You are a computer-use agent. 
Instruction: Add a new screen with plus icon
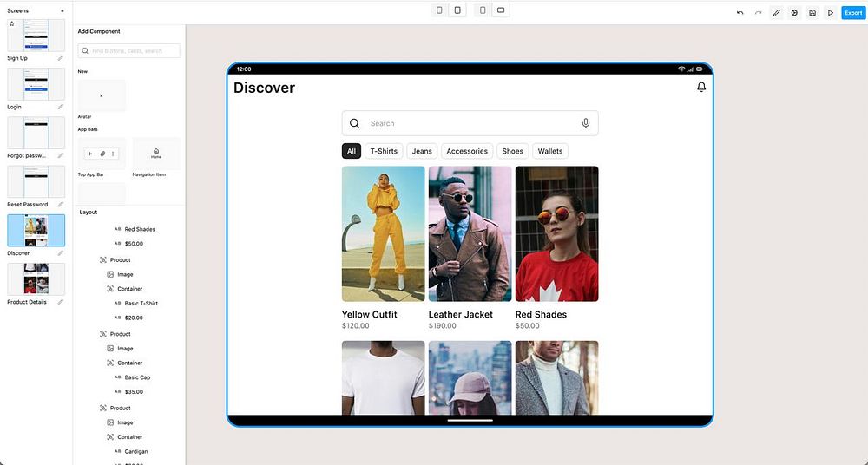(62, 10)
